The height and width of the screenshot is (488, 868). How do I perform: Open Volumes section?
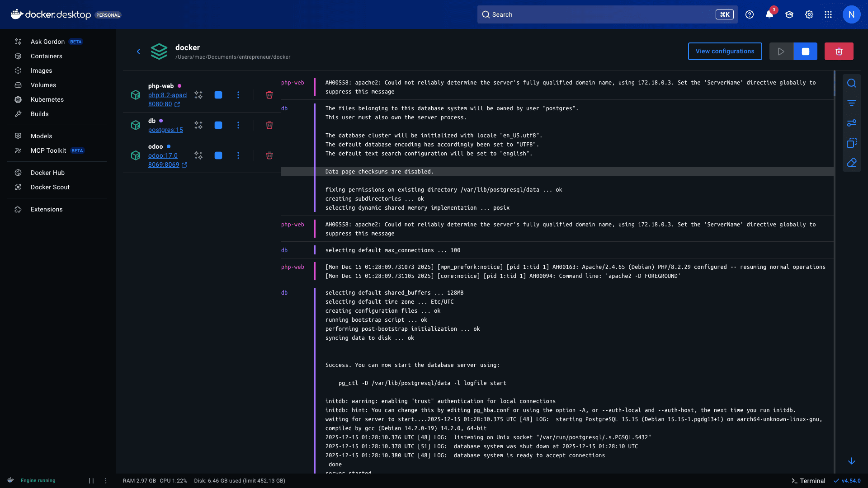click(x=57, y=85)
